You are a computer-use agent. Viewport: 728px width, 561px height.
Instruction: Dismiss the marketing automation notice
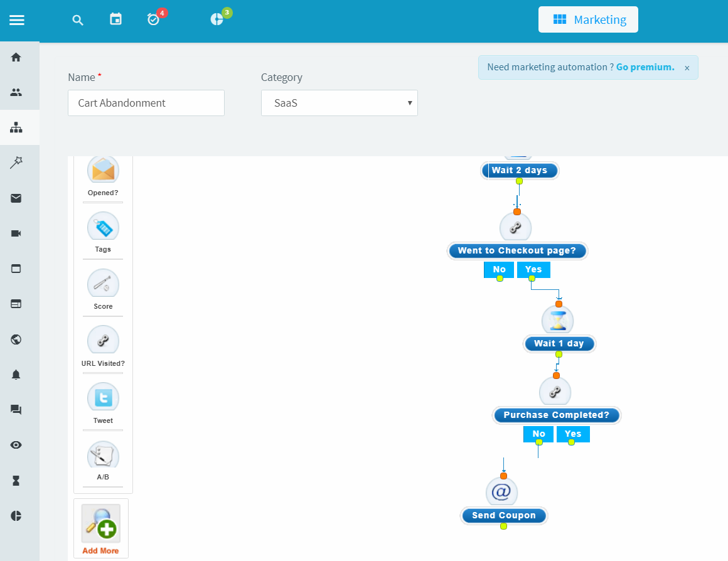coord(687,68)
